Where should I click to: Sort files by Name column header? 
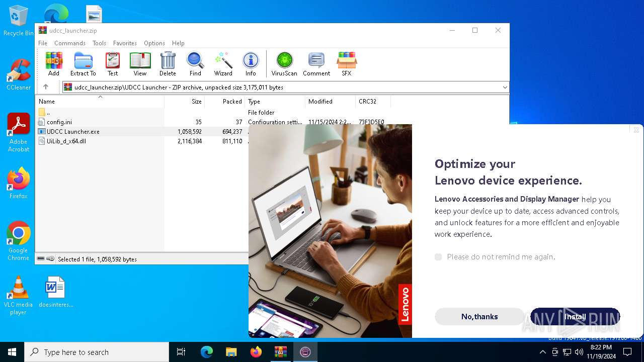pos(100,101)
